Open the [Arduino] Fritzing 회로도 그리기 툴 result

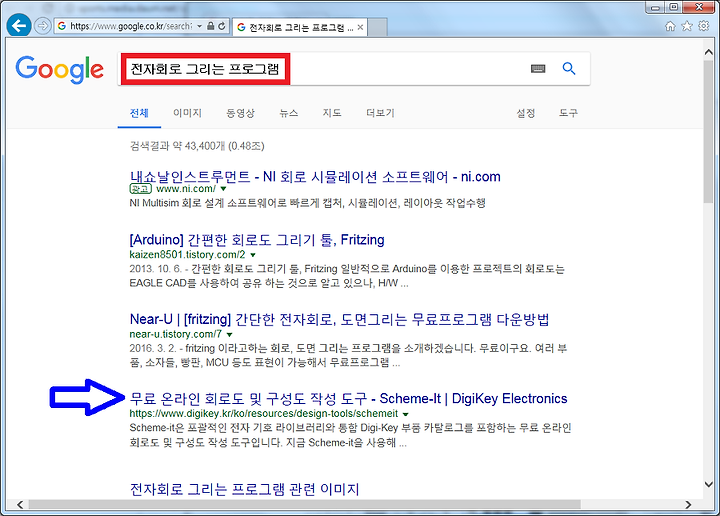point(257,240)
